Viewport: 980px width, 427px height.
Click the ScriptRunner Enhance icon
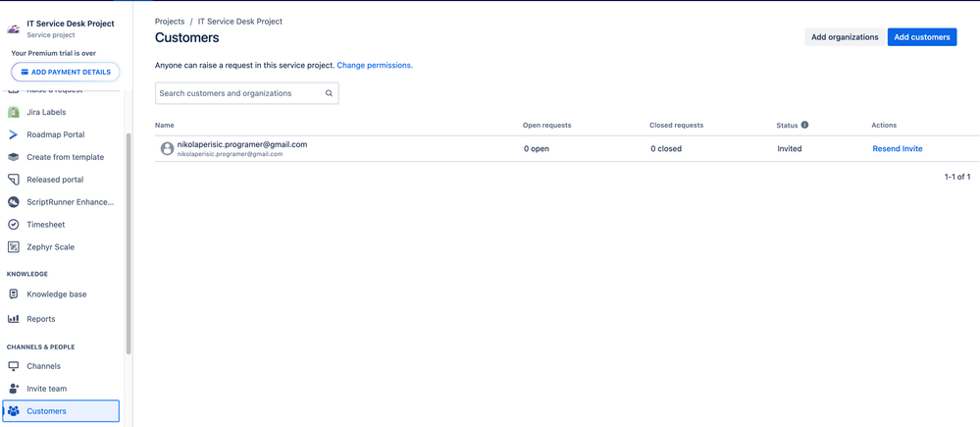coord(13,202)
